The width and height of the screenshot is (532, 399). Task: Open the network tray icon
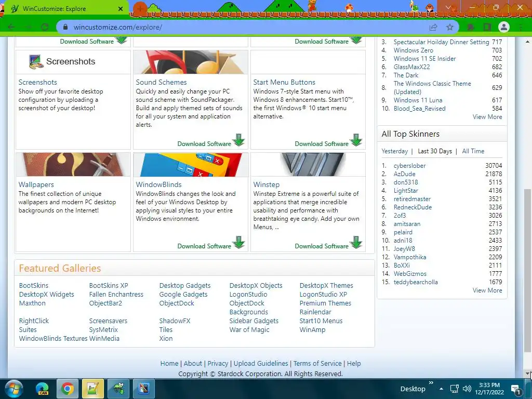click(x=454, y=389)
